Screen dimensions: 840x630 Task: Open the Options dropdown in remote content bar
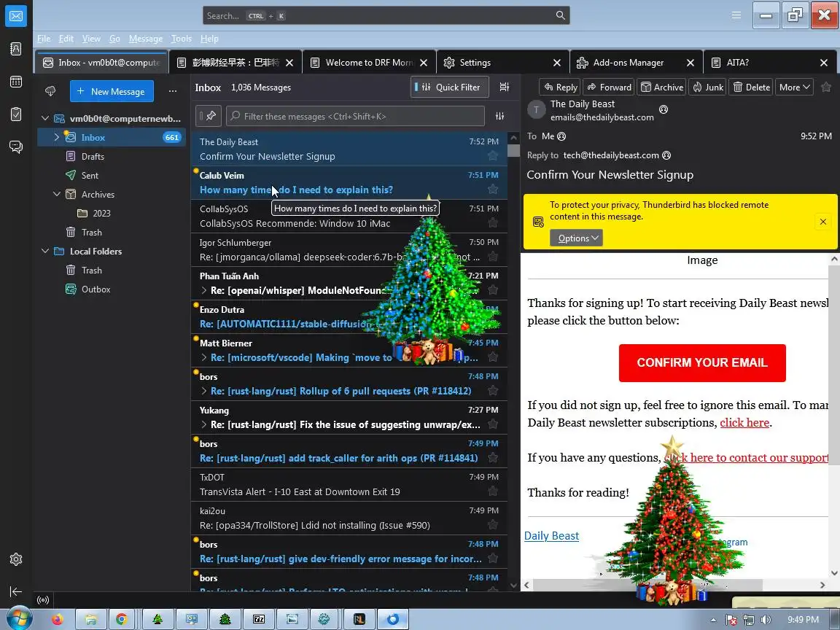pyautogui.click(x=577, y=238)
